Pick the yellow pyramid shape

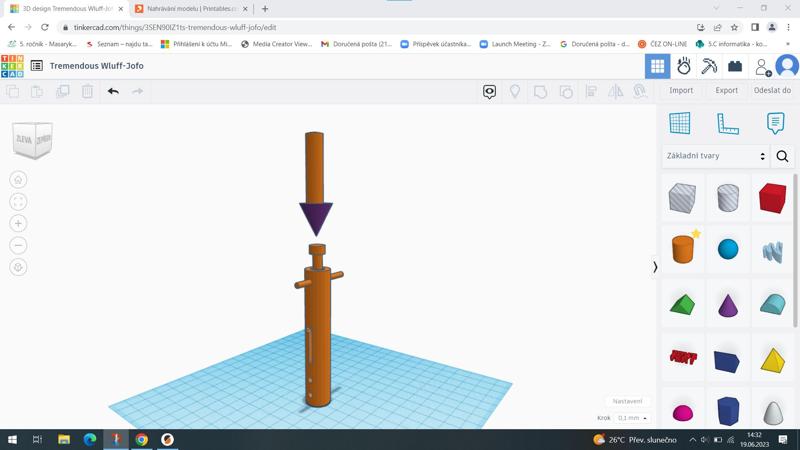tap(772, 360)
